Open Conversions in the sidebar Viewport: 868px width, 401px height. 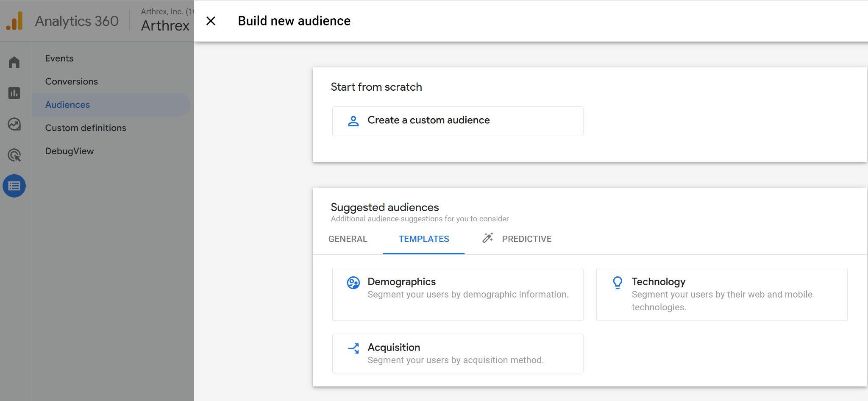[71, 81]
